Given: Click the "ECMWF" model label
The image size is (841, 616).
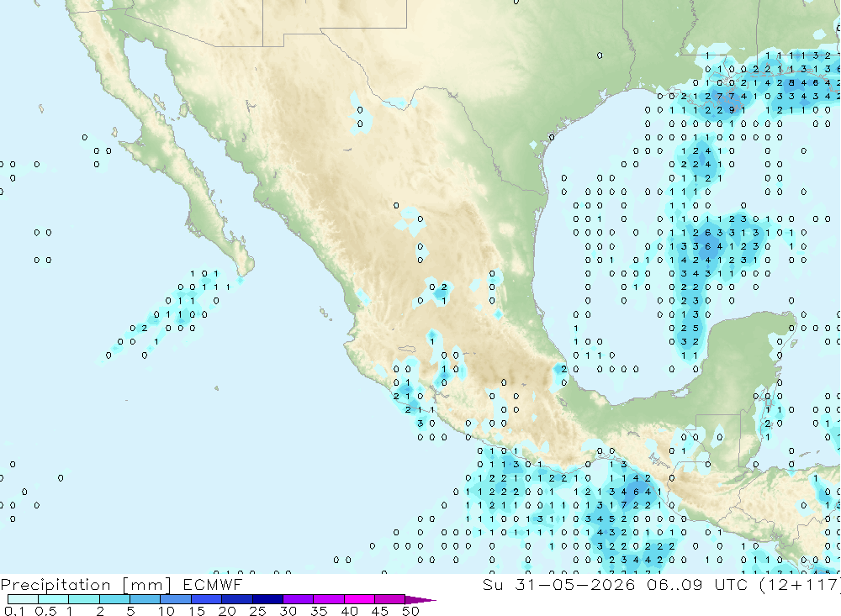Looking at the screenshot, I should (x=213, y=584).
